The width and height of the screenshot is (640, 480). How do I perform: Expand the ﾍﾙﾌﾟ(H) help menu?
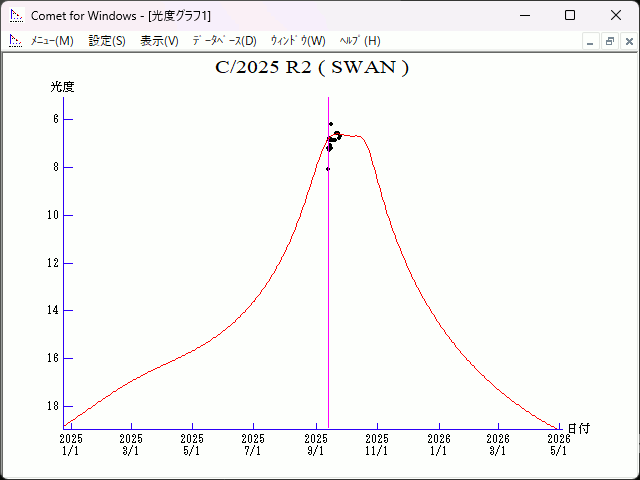[360, 41]
